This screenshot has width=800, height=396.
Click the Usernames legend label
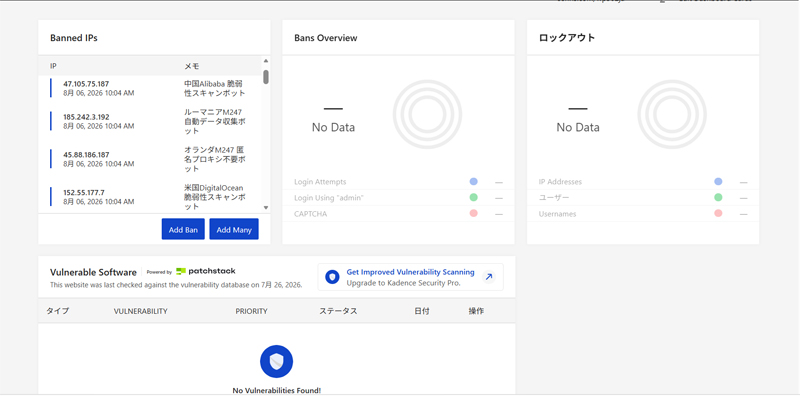tap(557, 214)
